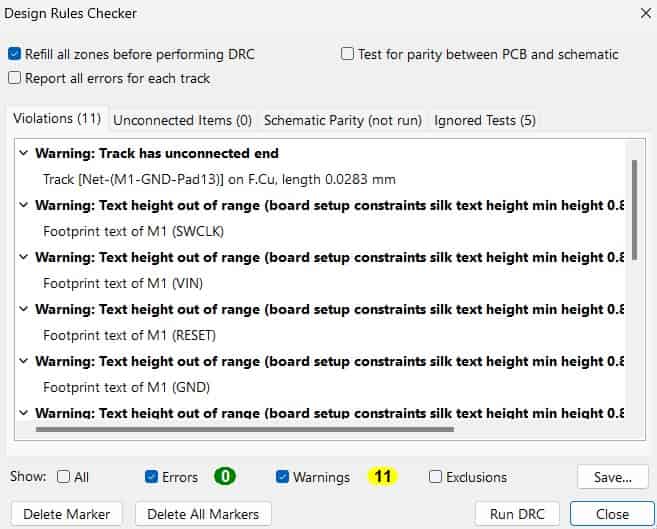Enable Report all errors for each track
The width and height of the screenshot is (657, 529).
coord(14,77)
